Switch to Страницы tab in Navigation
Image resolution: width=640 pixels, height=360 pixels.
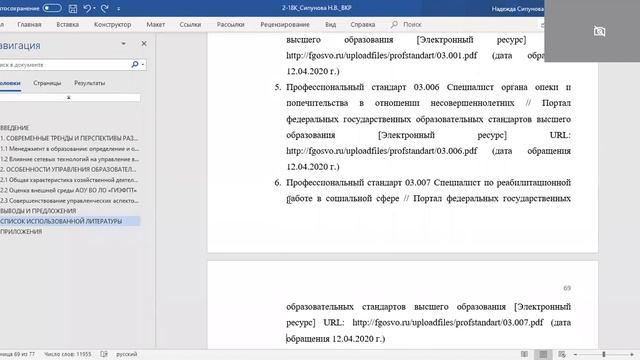(x=47, y=83)
